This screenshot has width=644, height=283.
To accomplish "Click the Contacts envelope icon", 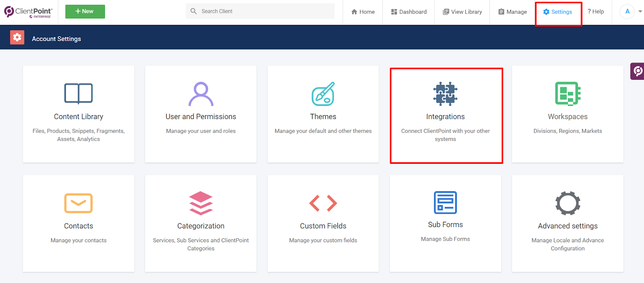I will (x=78, y=203).
